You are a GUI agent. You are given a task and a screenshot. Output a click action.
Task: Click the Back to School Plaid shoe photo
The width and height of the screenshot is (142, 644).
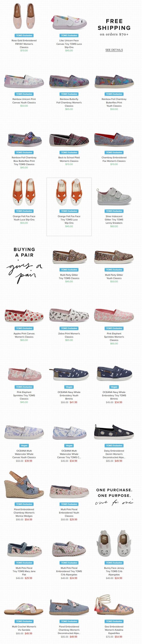(69, 140)
